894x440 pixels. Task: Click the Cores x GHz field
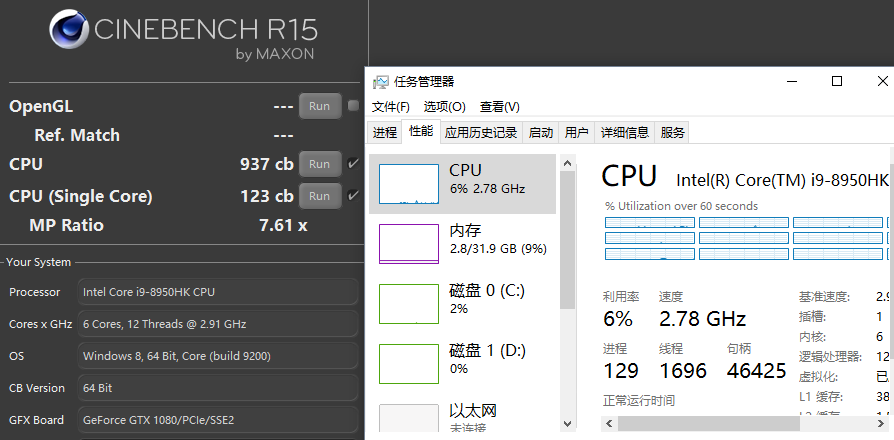(217, 324)
